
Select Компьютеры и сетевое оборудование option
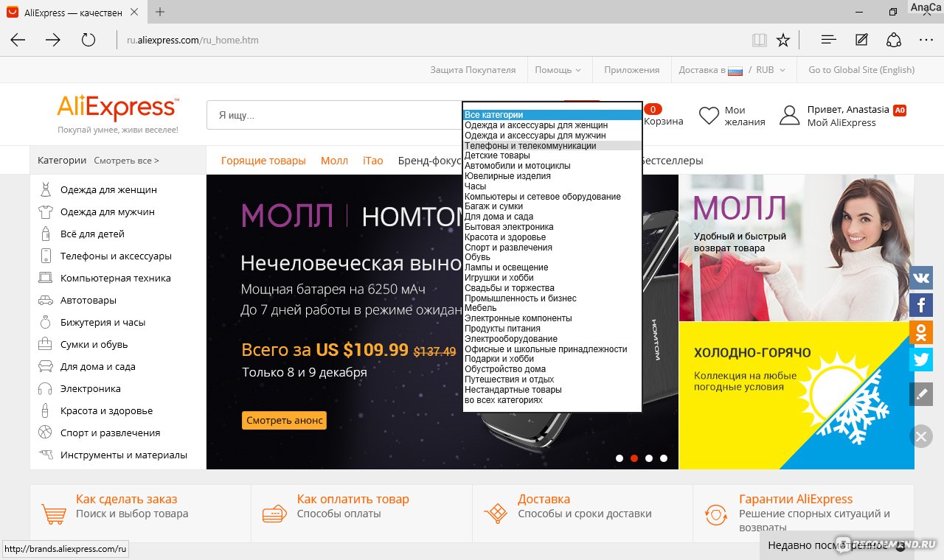pyautogui.click(x=552, y=197)
